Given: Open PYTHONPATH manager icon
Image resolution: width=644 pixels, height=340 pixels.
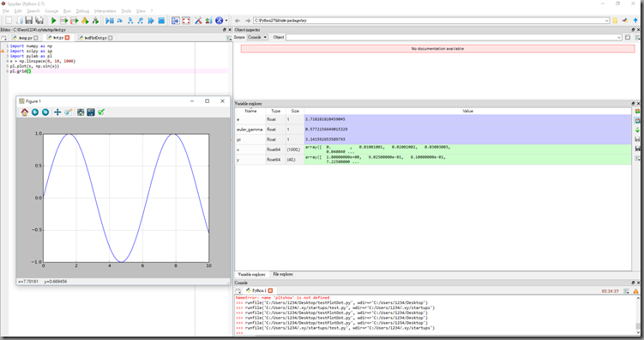Looking at the screenshot, I should [208, 20].
